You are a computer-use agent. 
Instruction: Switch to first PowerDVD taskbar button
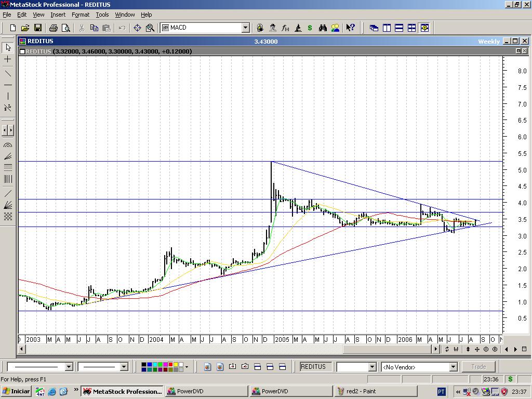point(206,391)
